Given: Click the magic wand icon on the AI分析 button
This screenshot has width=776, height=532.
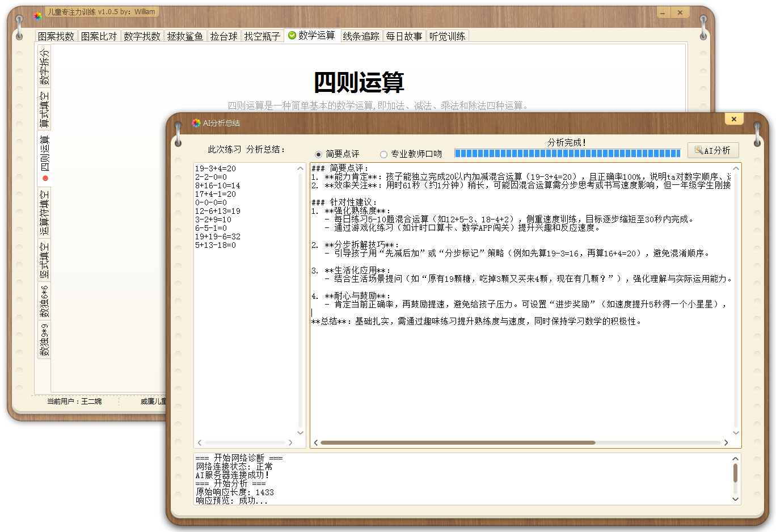Looking at the screenshot, I should (697, 150).
